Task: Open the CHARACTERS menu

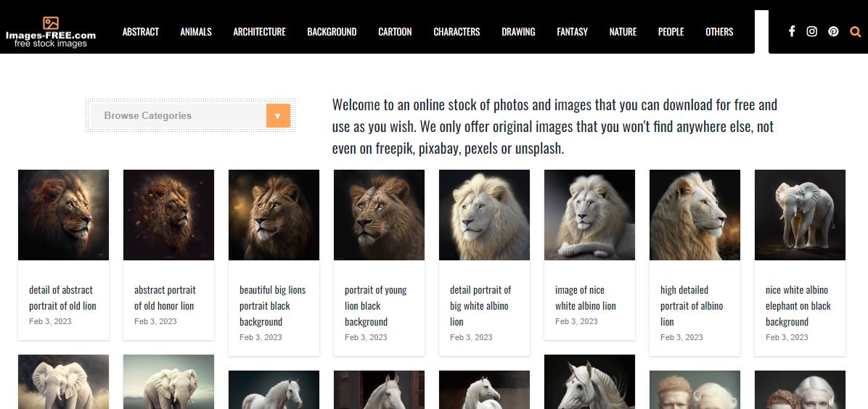Action: click(456, 32)
